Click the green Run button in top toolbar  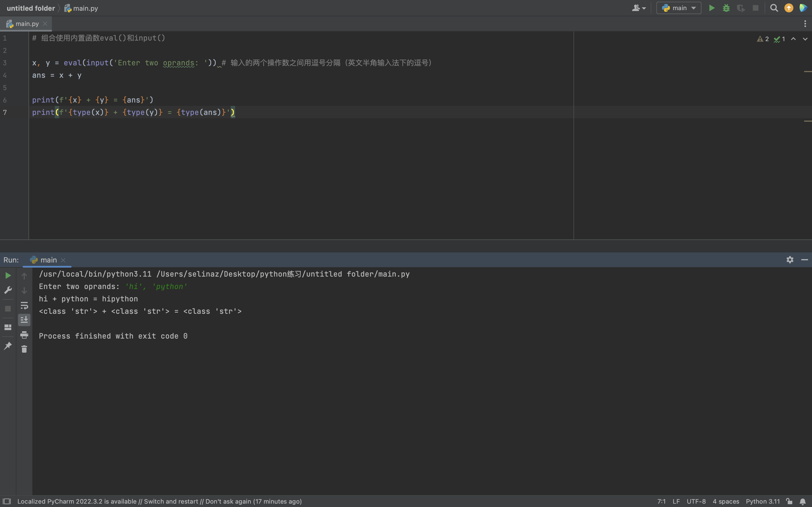coord(711,8)
